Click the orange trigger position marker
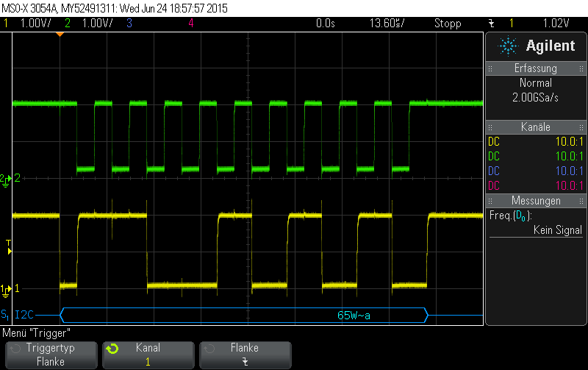 [x=60, y=35]
